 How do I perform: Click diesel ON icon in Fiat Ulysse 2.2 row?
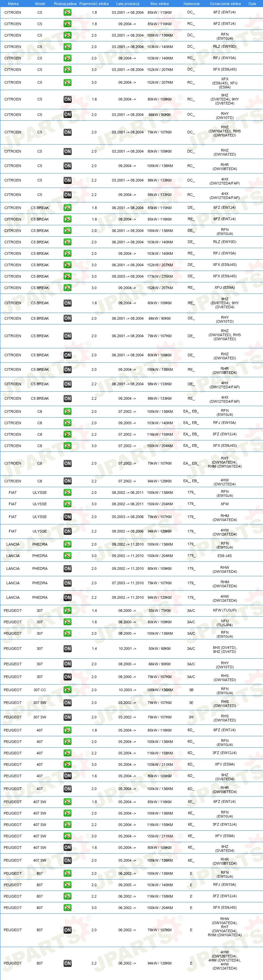tap(67, 532)
